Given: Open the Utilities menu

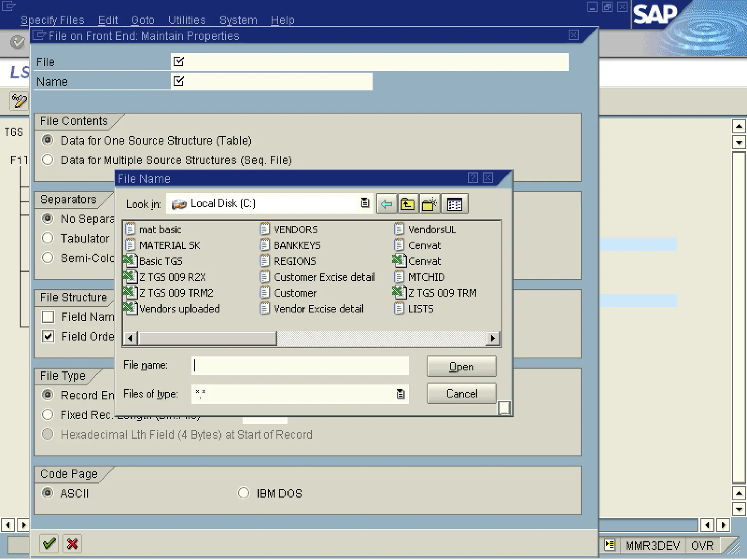Looking at the screenshot, I should point(187,20).
